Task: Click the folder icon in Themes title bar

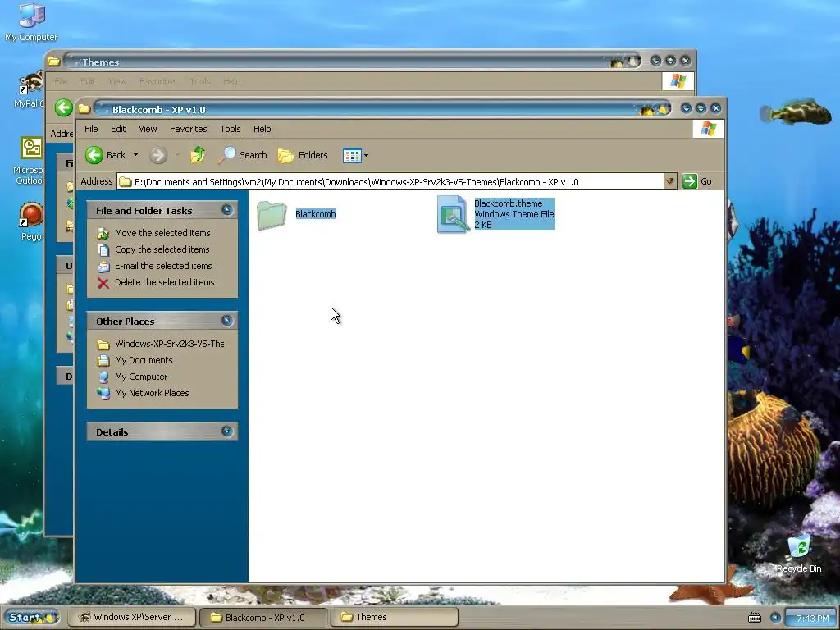Action: click(53, 61)
